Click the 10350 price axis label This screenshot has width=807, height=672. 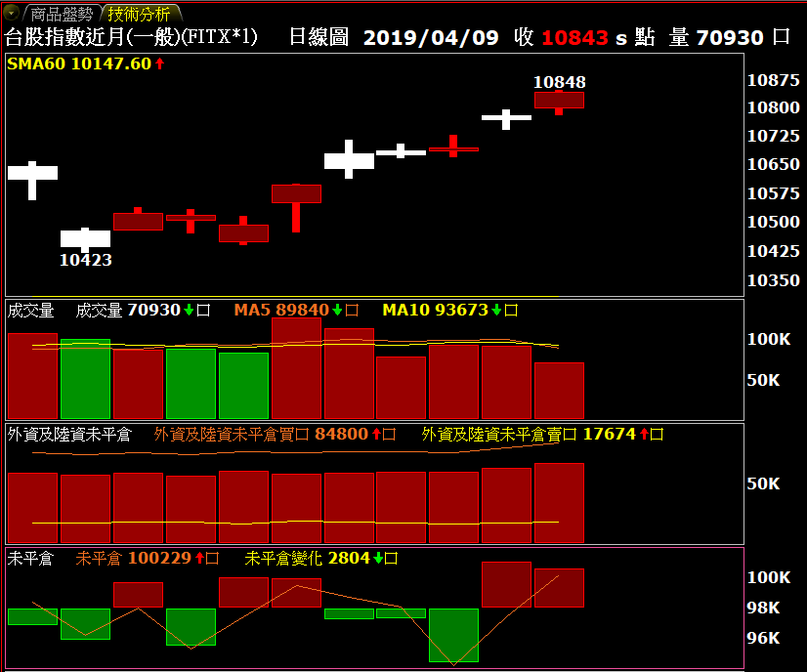click(773, 280)
